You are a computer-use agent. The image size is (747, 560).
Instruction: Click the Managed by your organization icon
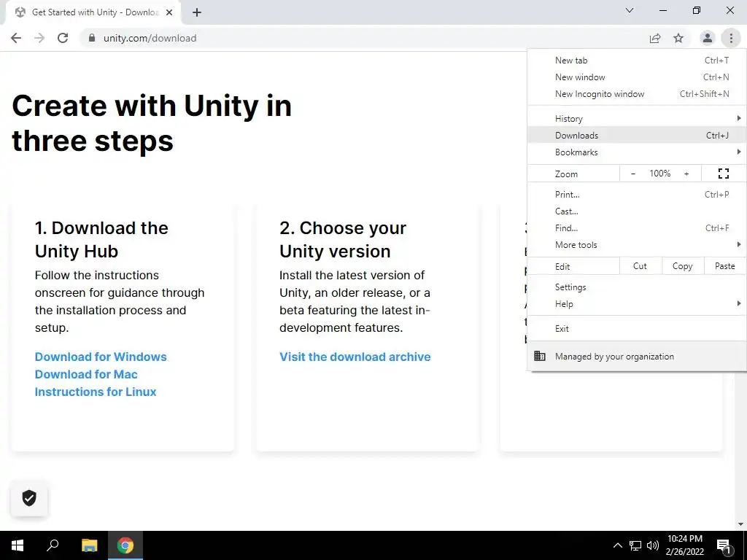pyautogui.click(x=539, y=356)
